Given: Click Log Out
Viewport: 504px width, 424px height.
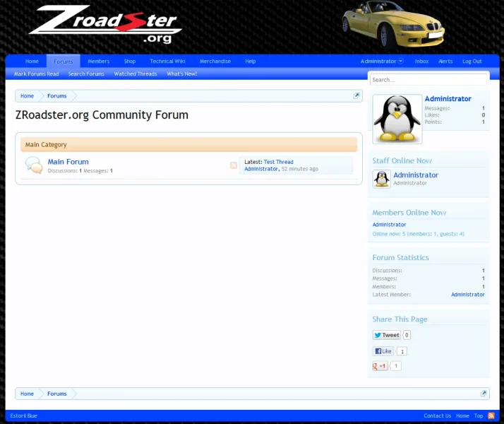Looking at the screenshot, I should [472, 61].
